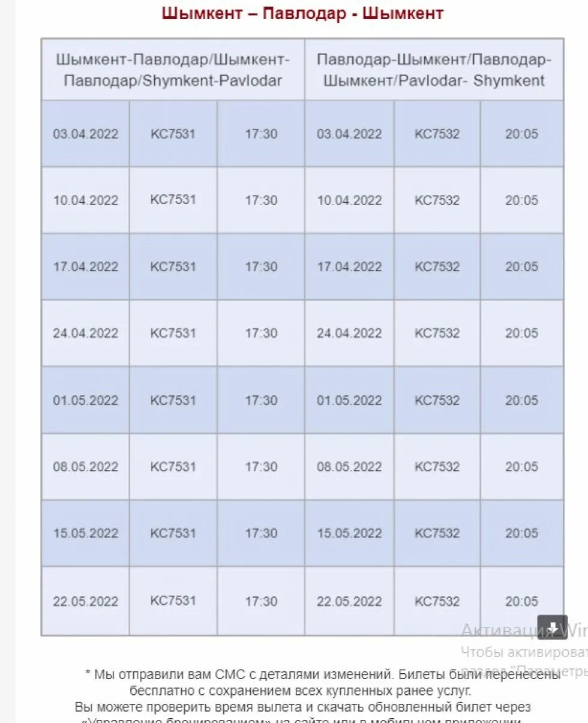The width and height of the screenshot is (588, 723).
Task: Select the Шымкент-Павлодар column header
Action: coord(173,70)
